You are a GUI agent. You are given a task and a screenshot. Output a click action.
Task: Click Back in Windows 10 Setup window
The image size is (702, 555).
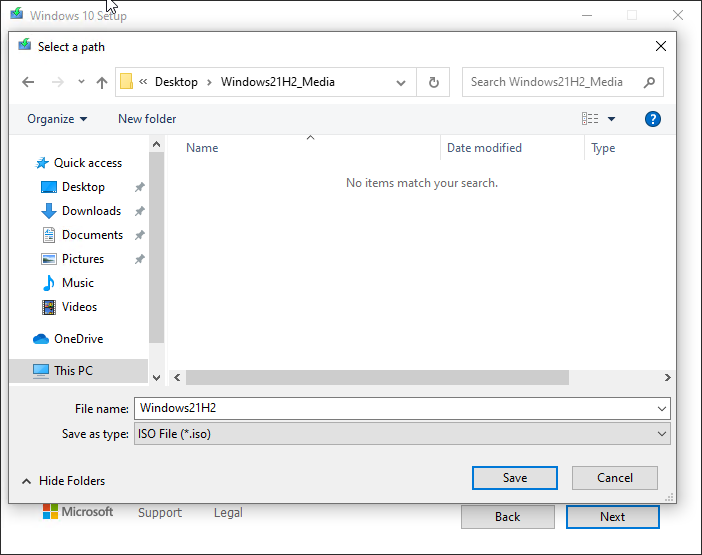tap(508, 517)
